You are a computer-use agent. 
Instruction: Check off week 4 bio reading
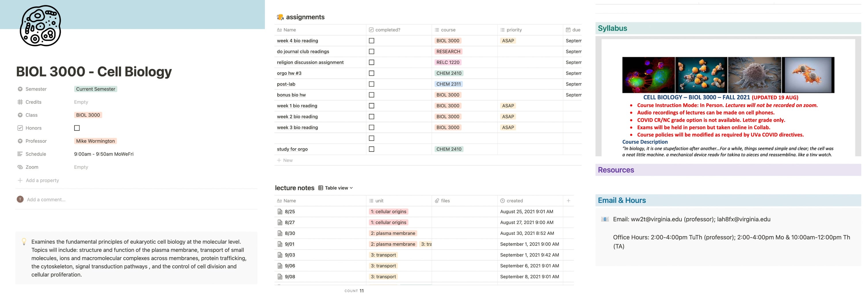point(371,41)
